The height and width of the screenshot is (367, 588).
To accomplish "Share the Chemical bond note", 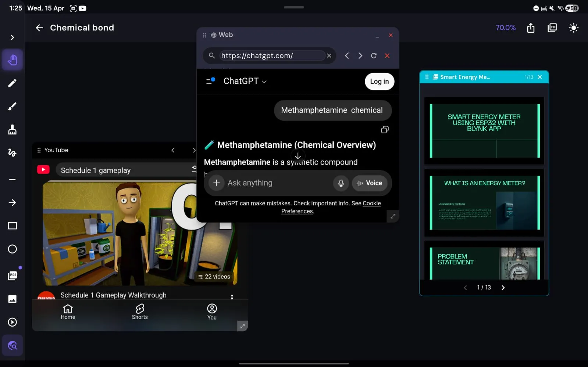I will pos(531,28).
